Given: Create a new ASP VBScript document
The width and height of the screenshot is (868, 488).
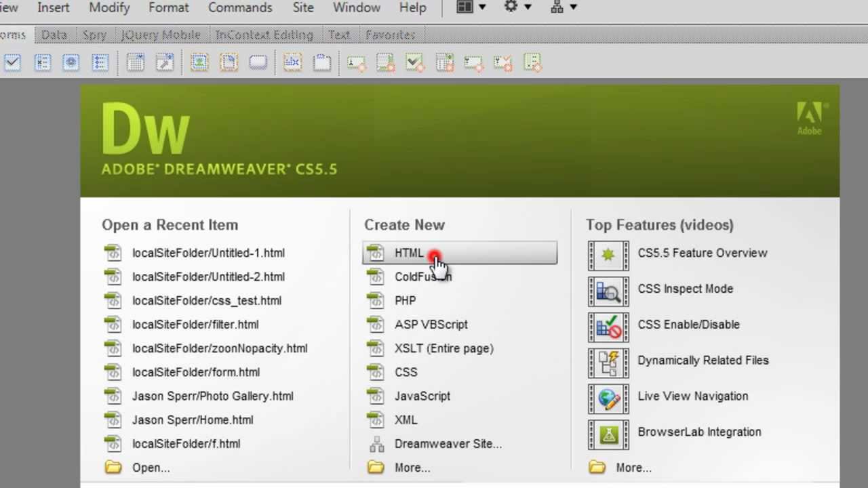Looking at the screenshot, I should tap(431, 324).
